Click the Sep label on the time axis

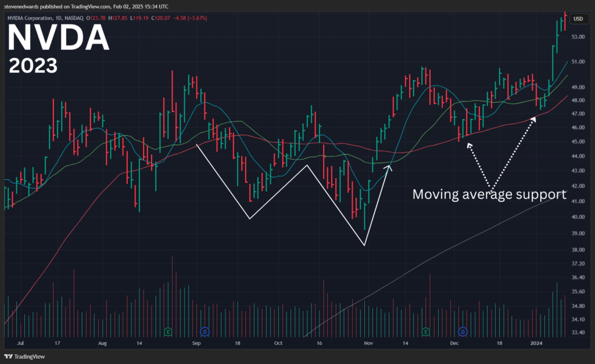pos(196,343)
